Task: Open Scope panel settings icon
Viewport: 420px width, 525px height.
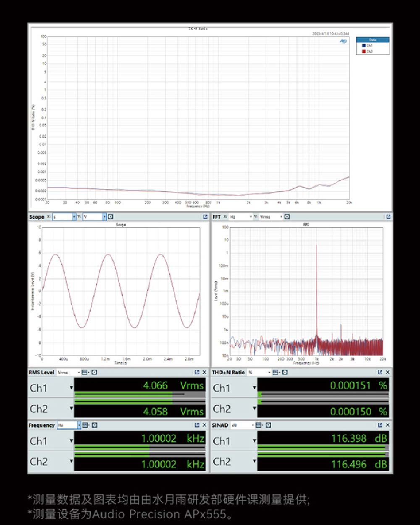Action: click(x=110, y=217)
